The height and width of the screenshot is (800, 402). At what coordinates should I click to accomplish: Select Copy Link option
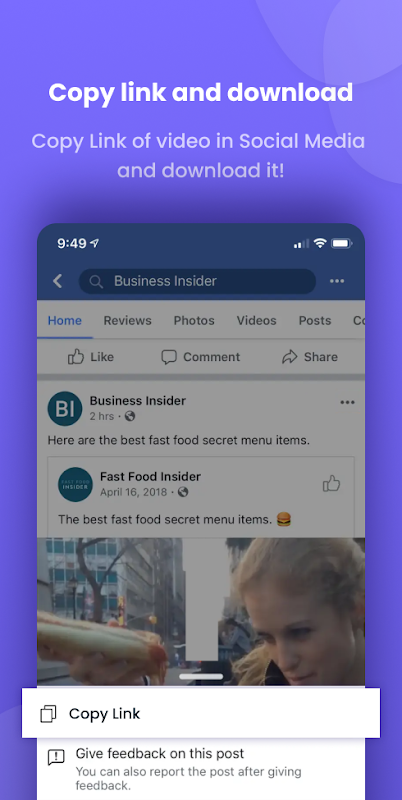(200, 713)
